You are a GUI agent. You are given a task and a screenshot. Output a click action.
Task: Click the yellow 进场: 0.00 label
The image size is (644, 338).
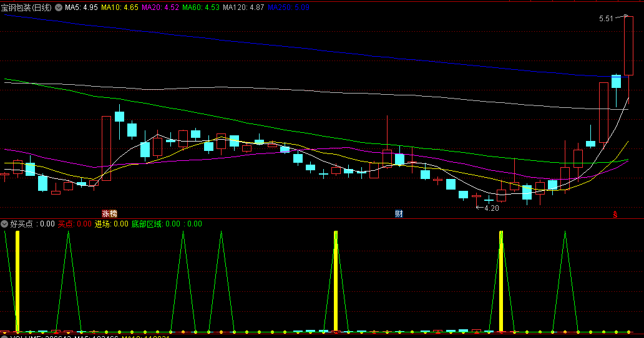111,224
